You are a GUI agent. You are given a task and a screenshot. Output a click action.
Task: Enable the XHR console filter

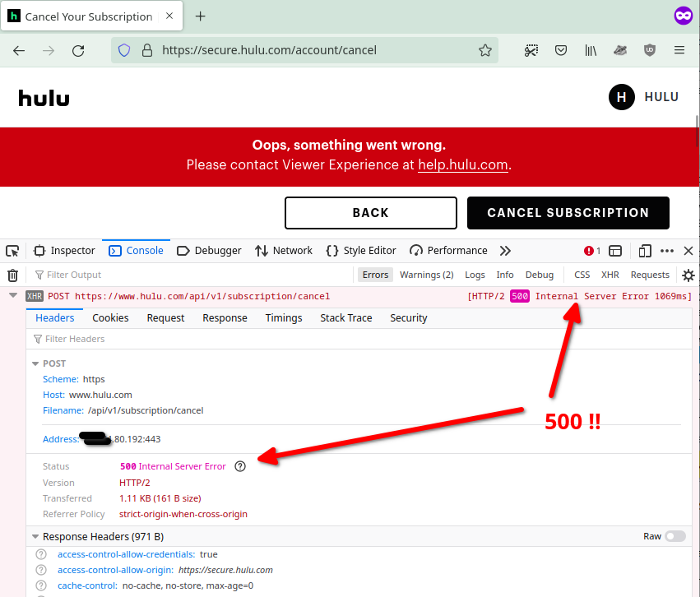point(610,275)
